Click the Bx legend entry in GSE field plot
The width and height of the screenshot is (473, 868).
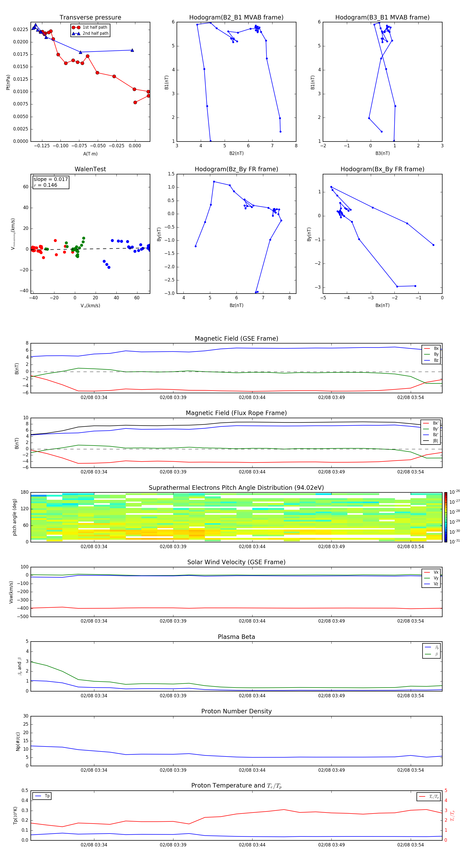pyautogui.click(x=431, y=349)
